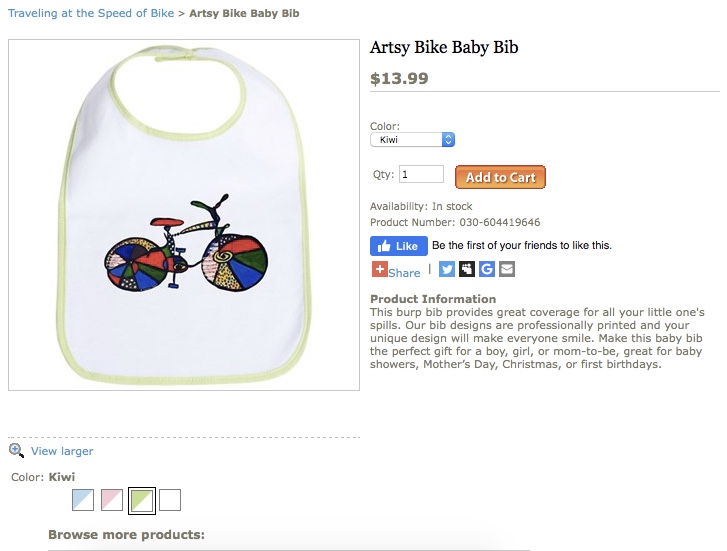Click the Facebook thumbs-up Like button
This screenshot has width=727, height=551.
click(399, 246)
